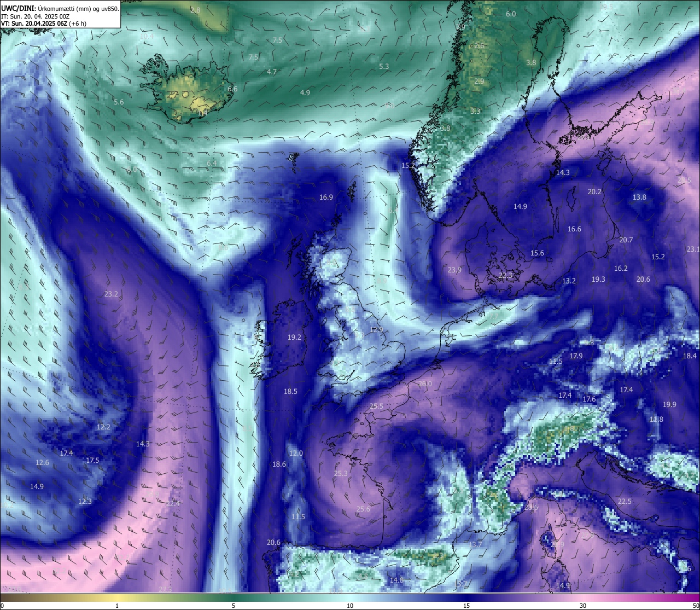Click the 20.2 value over the Baltic
700x610 pixels.
[x=594, y=191]
